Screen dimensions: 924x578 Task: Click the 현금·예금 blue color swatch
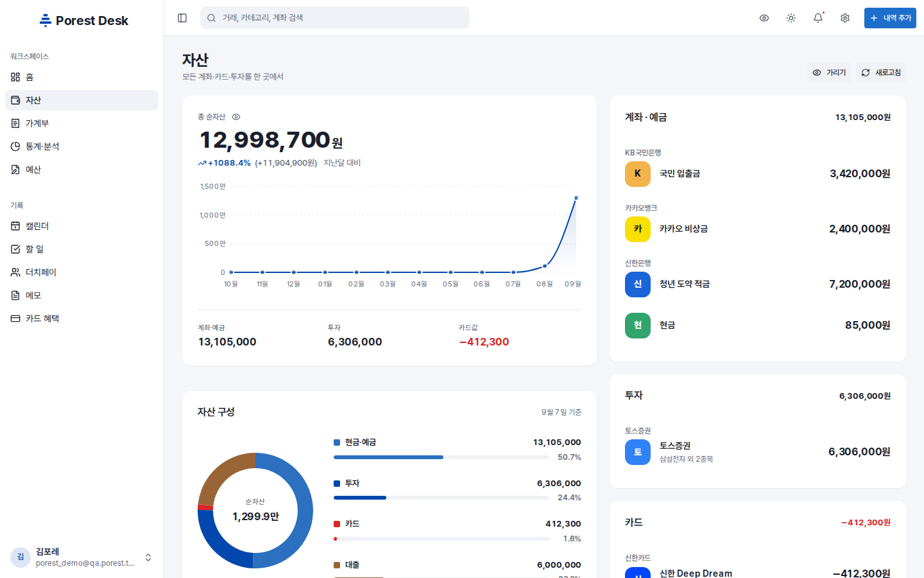(x=337, y=442)
